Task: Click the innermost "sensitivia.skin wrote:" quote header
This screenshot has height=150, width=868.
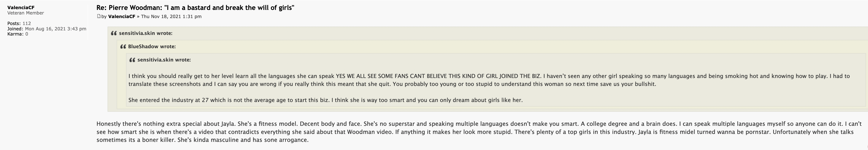Action: pos(164,60)
